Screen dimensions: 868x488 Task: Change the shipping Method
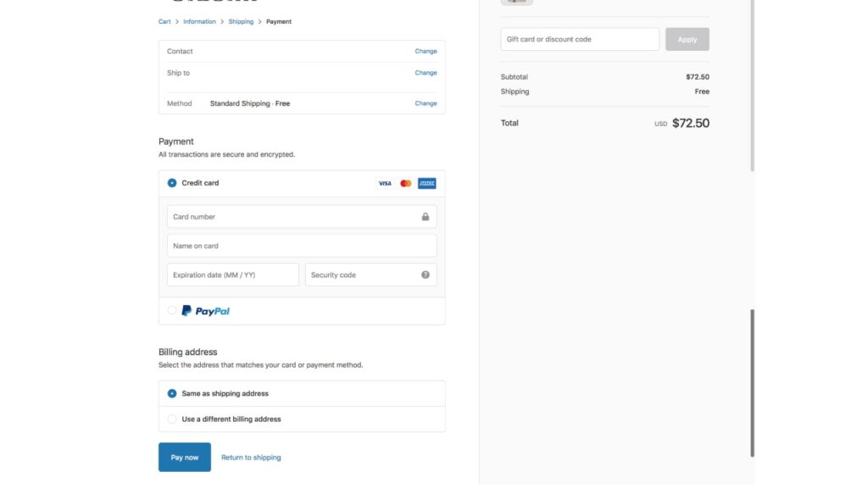[x=426, y=103]
